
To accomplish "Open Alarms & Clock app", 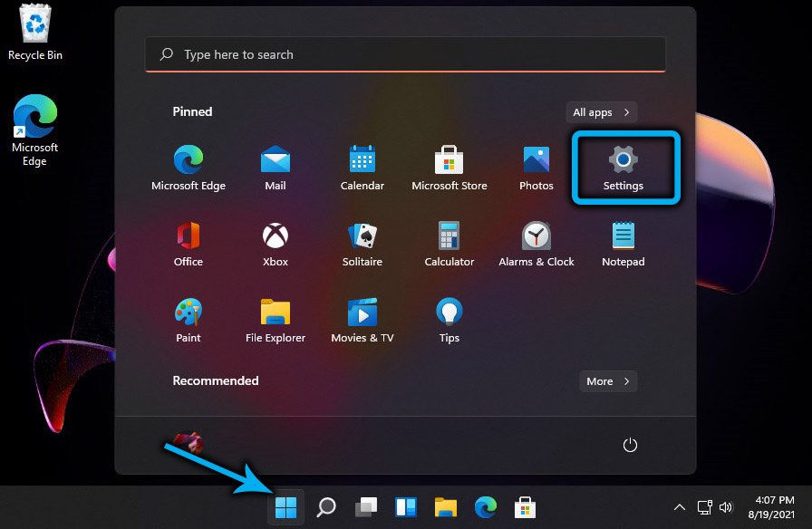I will [x=536, y=242].
